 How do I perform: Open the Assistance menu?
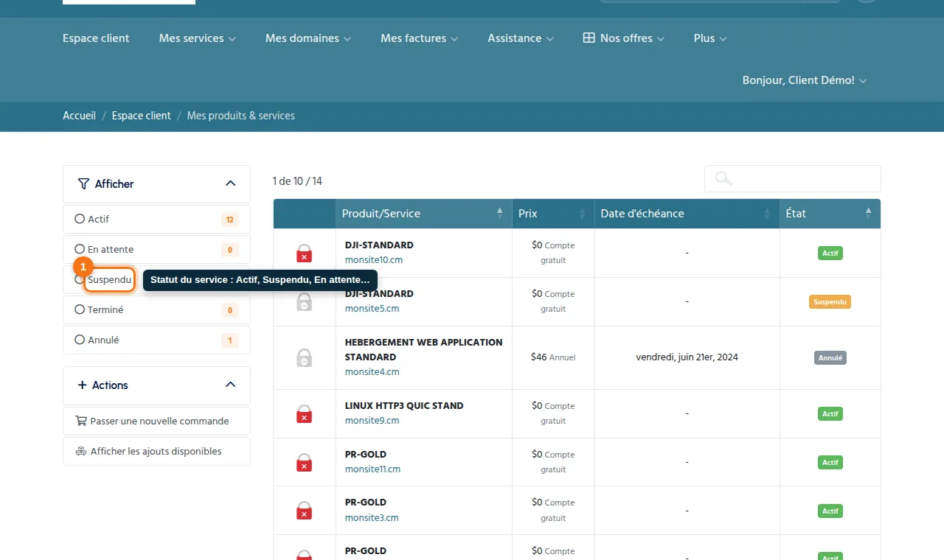(x=521, y=38)
